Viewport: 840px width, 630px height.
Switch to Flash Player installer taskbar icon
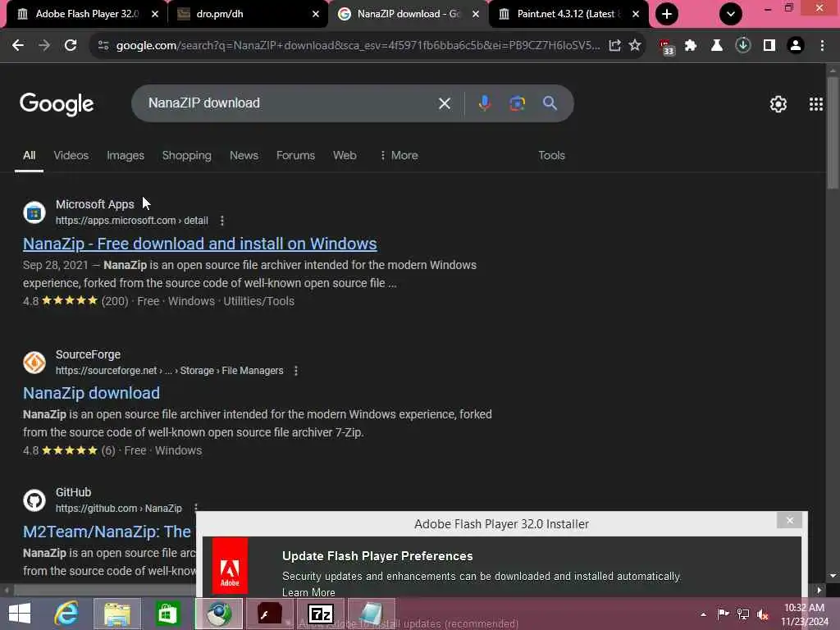269,614
